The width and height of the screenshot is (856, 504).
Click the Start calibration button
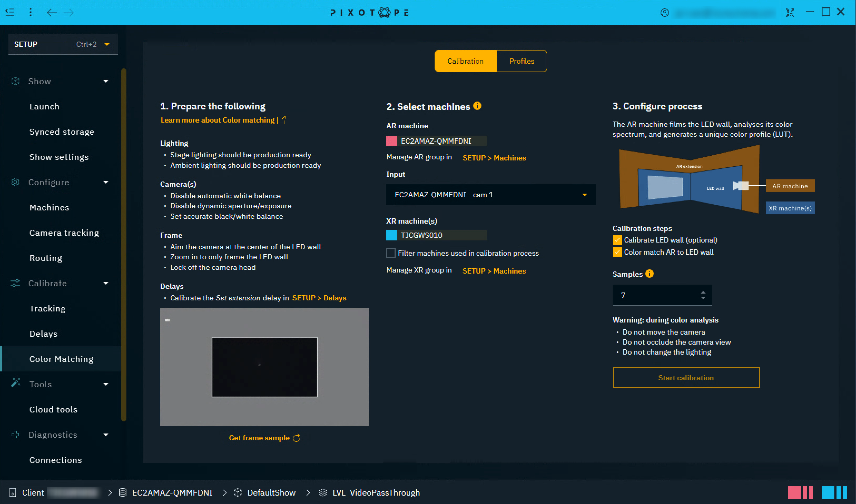pyautogui.click(x=686, y=378)
